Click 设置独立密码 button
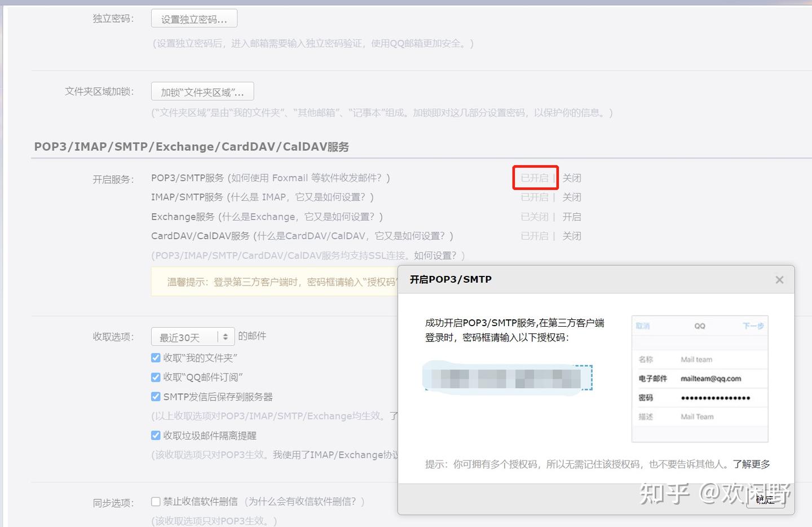Viewport: 812px width, 527px height. pos(193,18)
